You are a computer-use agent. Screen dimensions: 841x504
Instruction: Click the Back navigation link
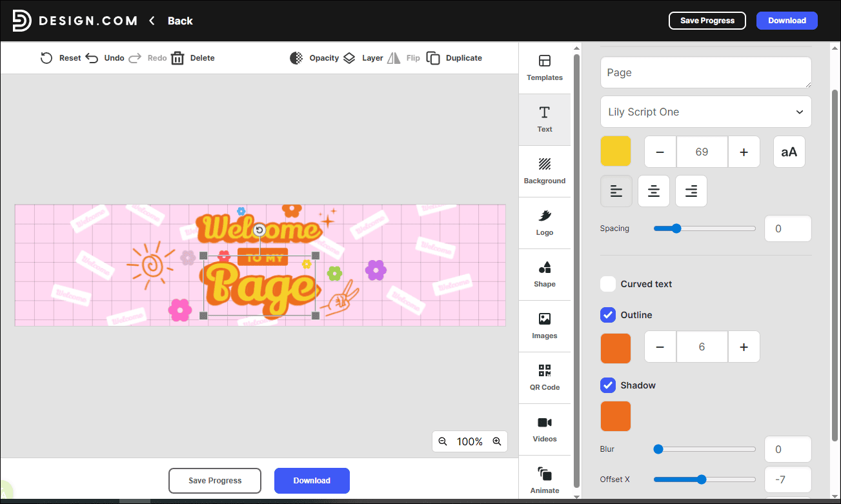(179, 20)
